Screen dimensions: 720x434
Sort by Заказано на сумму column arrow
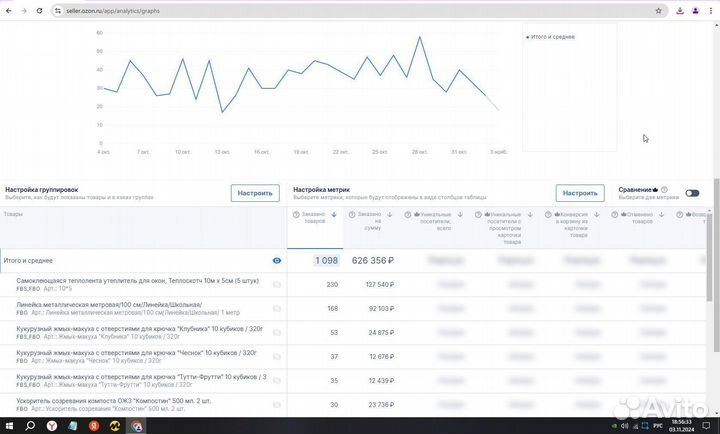391,215
